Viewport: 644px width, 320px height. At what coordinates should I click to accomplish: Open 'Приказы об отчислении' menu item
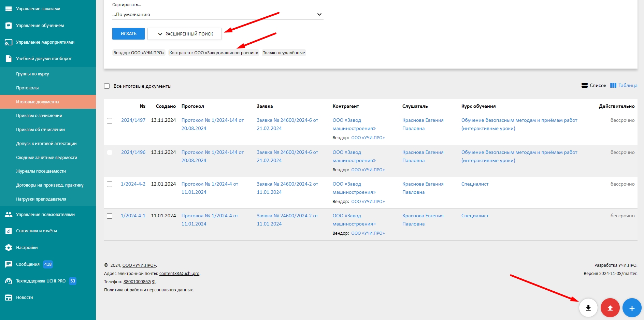(48, 130)
